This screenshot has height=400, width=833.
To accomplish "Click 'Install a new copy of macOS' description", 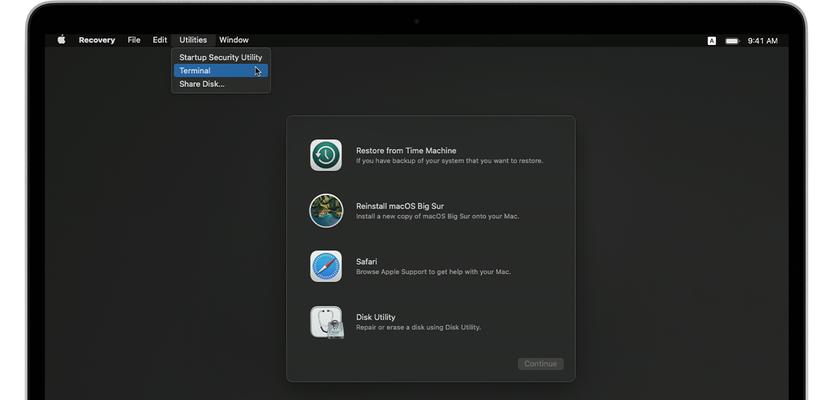I will click(x=438, y=217).
